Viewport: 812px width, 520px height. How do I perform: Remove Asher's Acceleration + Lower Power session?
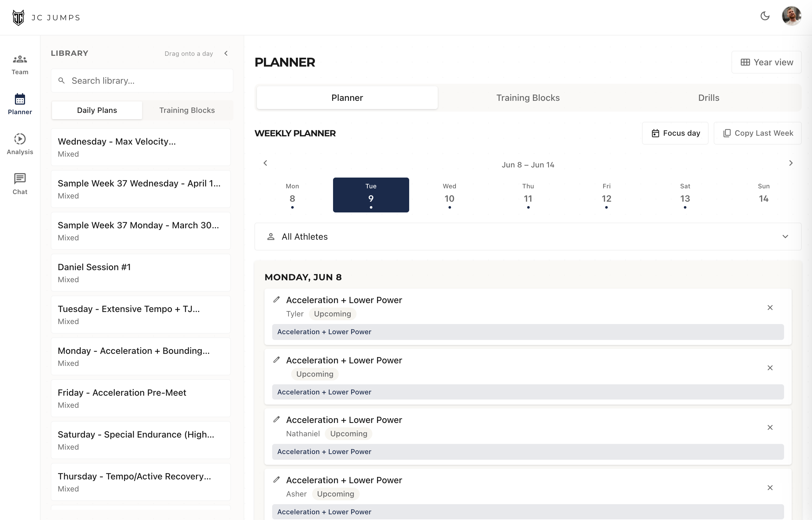[770, 488]
